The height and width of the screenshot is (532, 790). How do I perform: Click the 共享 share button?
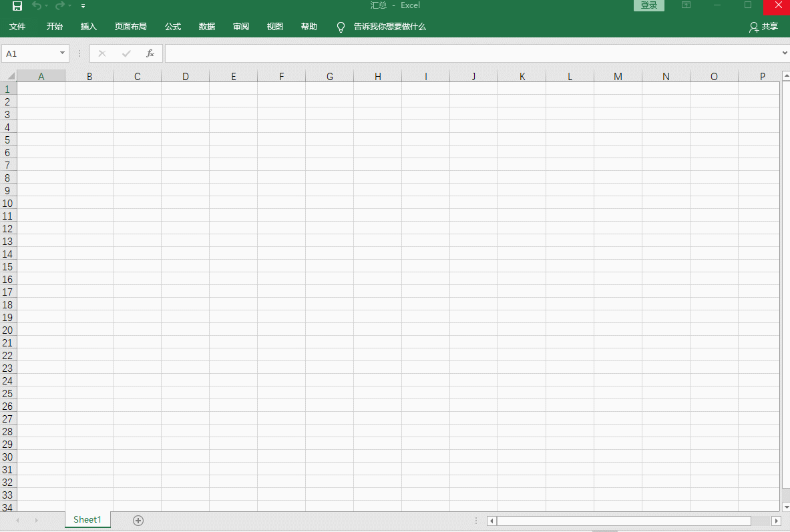coord(764,27)
